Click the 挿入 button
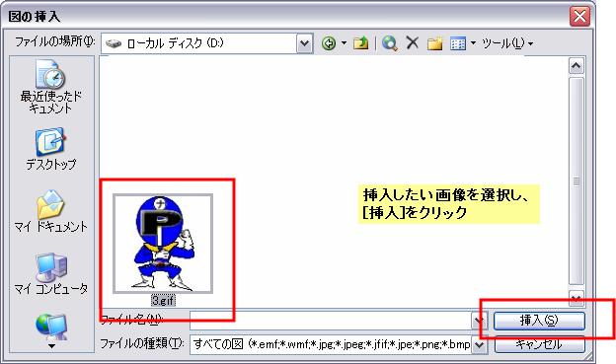Screen dimensions: 616x364 click(539, 321)
